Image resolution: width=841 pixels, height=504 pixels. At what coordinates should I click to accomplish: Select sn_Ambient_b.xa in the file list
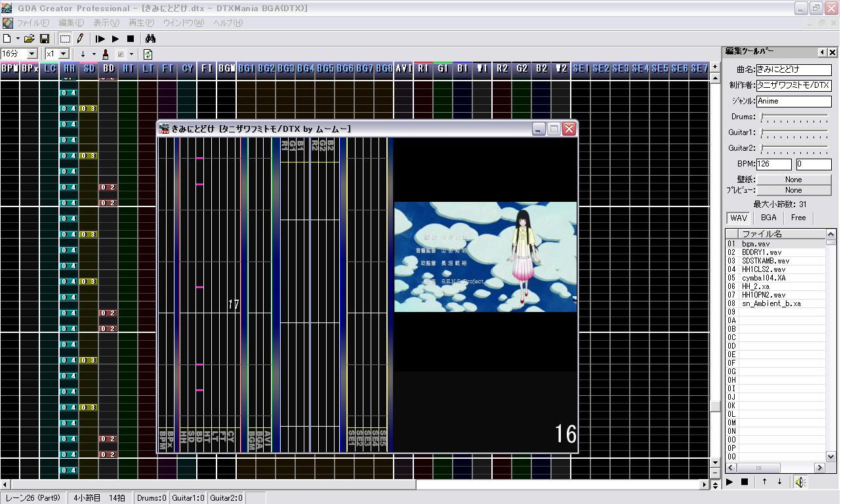(775, 303)
